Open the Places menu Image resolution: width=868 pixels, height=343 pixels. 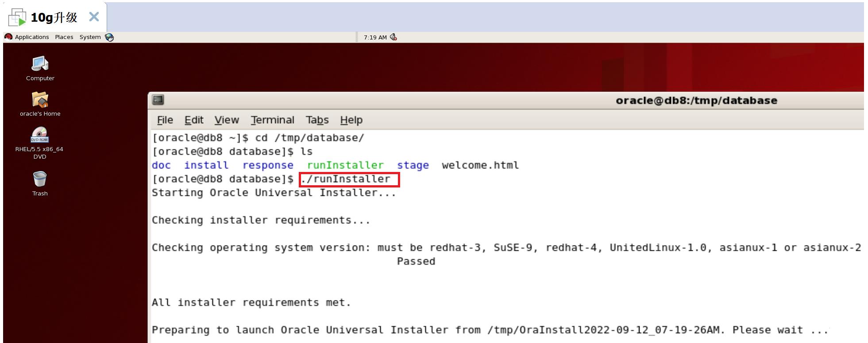pos(64,37)
